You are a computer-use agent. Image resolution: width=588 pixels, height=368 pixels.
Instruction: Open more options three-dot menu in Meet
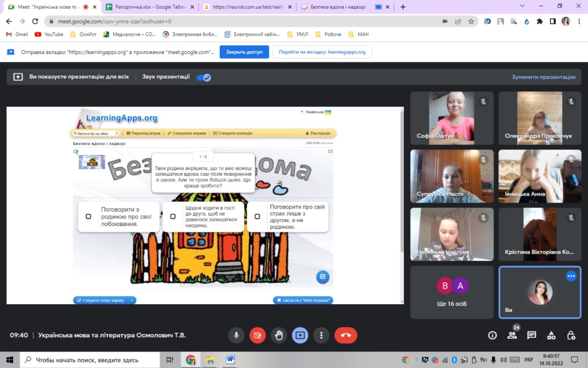pyautogui.click(x=321, y=335)
